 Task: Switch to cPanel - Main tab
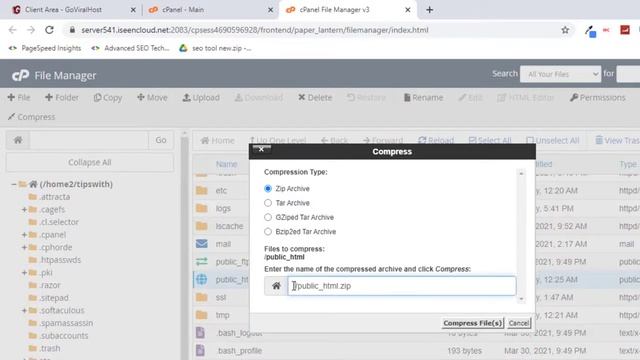(209, 9)
